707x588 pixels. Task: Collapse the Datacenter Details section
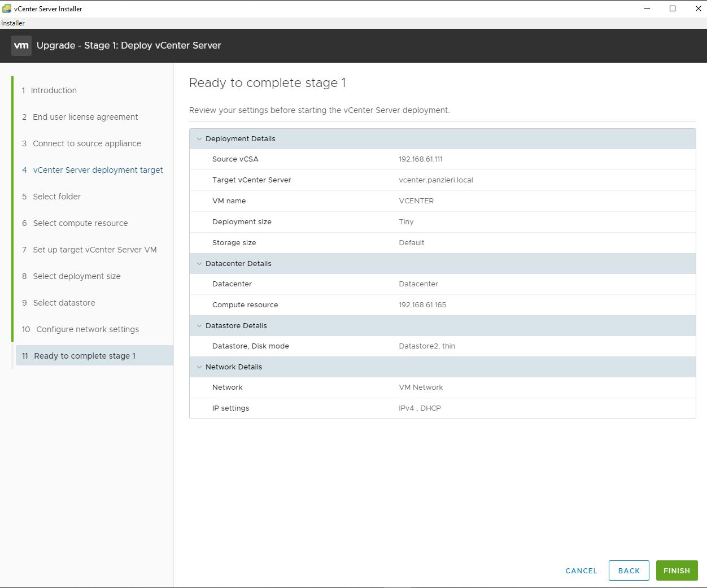199,264
